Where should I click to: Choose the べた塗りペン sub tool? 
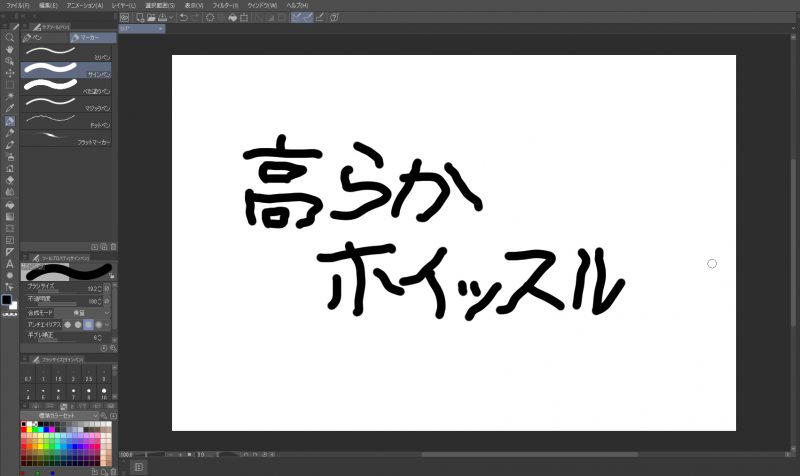point(66,87)
